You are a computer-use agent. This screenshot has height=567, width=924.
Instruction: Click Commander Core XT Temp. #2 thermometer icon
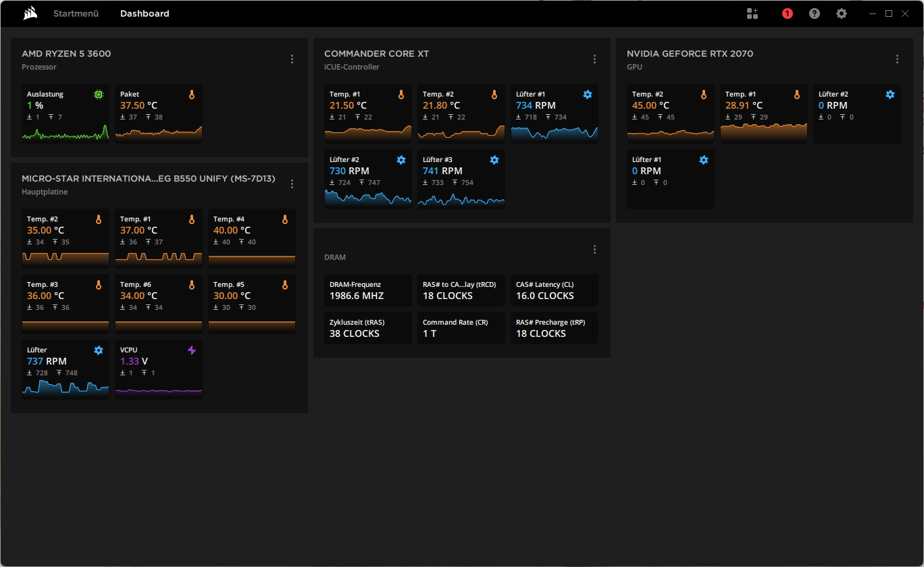pyautogui.click(x=494, y=94)
